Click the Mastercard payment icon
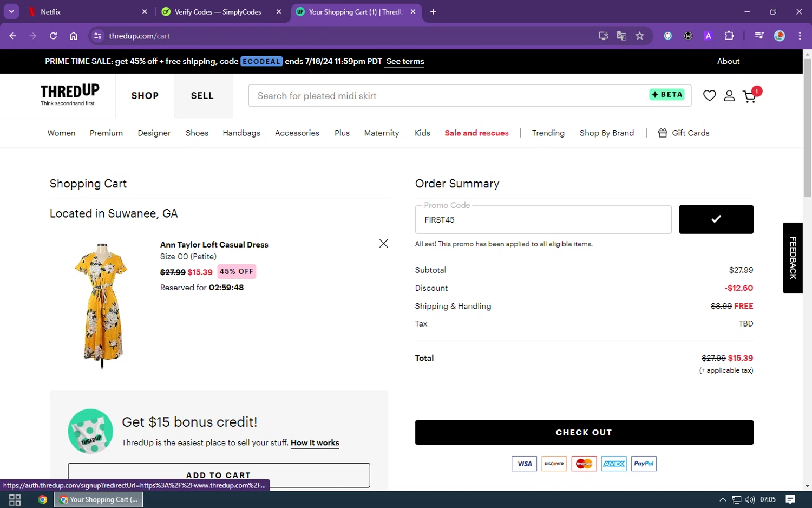Image resolution: width=812 pixels, height=508 pixels. tap(584, 464)
